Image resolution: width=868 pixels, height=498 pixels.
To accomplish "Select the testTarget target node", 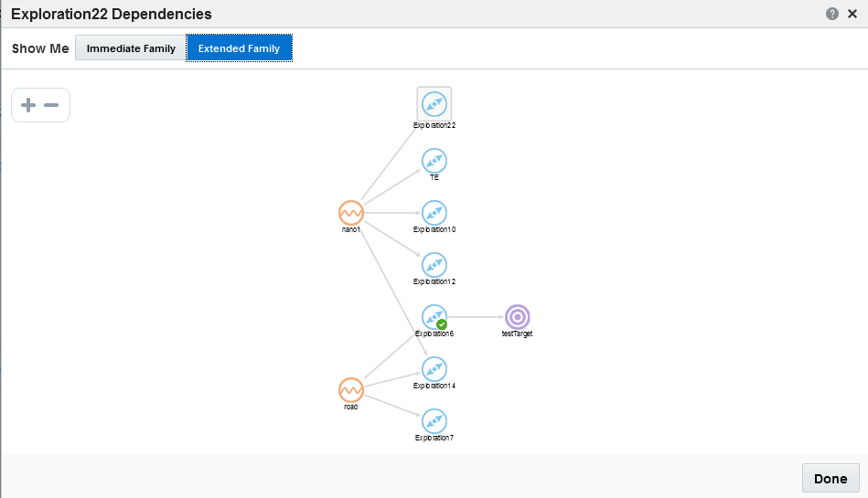I will tap(517, 317).
